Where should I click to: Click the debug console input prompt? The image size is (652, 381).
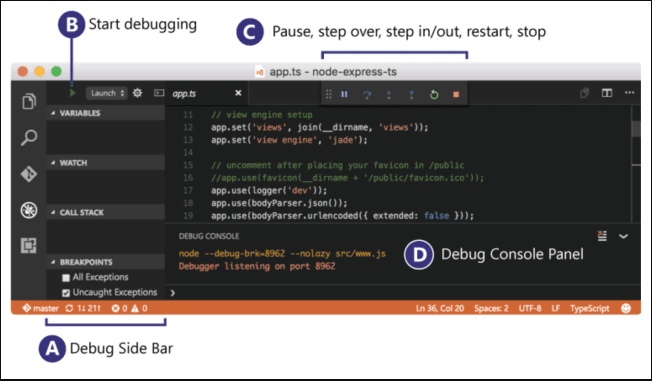403,293
